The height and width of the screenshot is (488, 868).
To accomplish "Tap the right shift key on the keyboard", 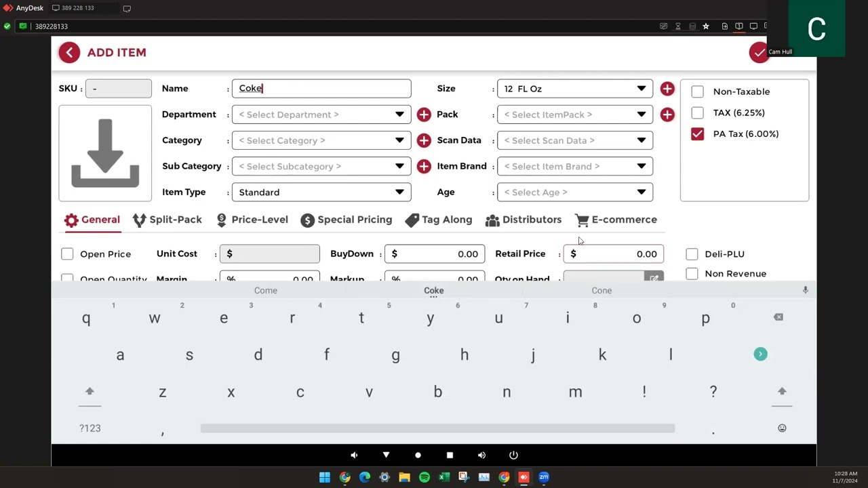I will click(782, 392).
